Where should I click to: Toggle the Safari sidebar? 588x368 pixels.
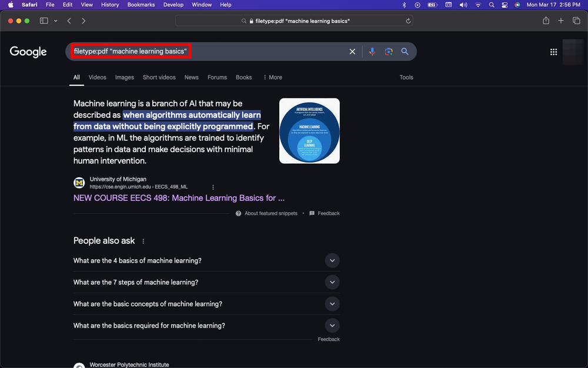(x=44, y=21)
